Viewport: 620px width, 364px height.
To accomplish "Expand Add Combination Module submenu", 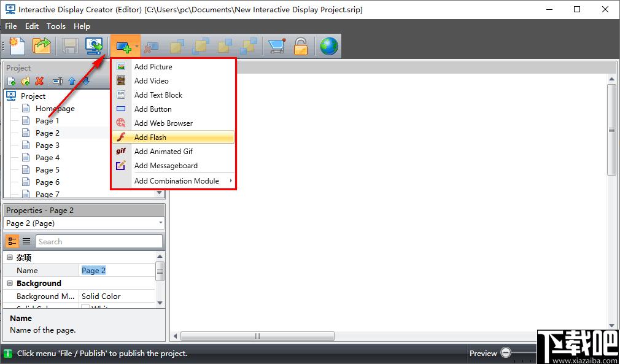I will (173, 181).
